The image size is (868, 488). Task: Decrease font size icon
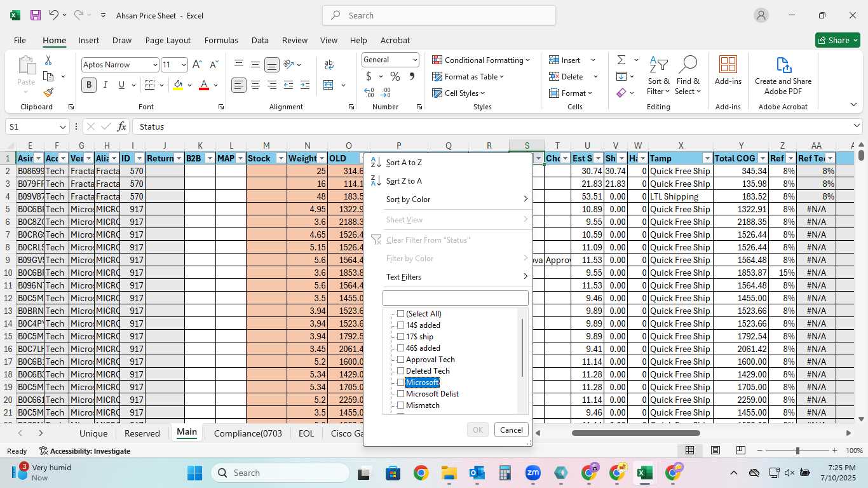[x=214, y=65]
